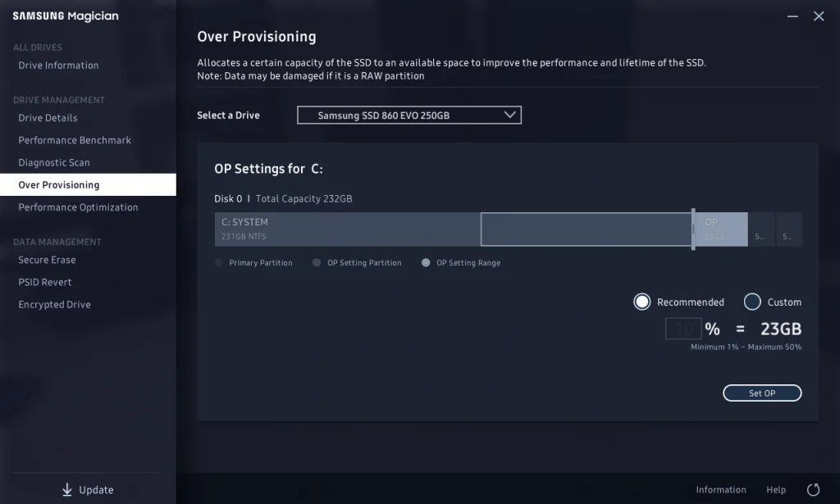The image size is (840, 504).
Task: Click the Update download arrow icon
Action: (67, 489)
